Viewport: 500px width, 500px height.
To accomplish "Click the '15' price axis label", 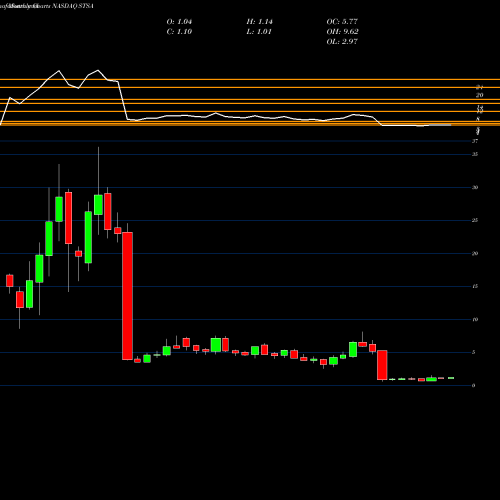I will pyautogui.click(x=475, y=286).
